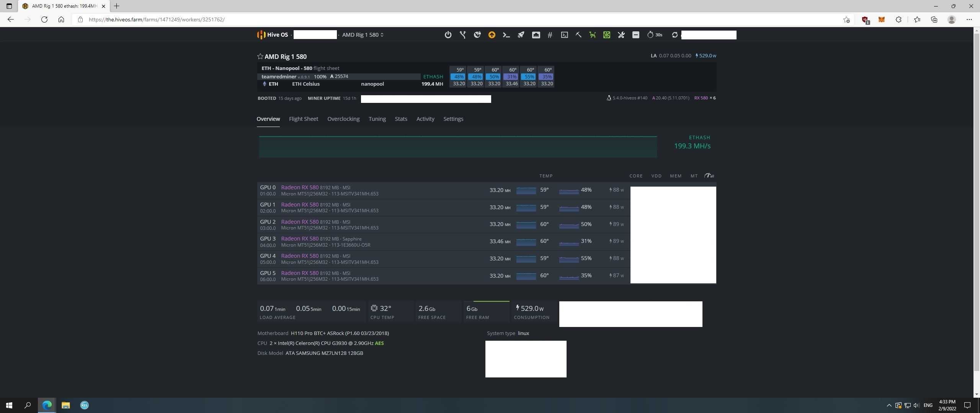Click the hash symbol icon
This screenshot has width=980, height=413.
pyautogui.click(x=550, y=35)
